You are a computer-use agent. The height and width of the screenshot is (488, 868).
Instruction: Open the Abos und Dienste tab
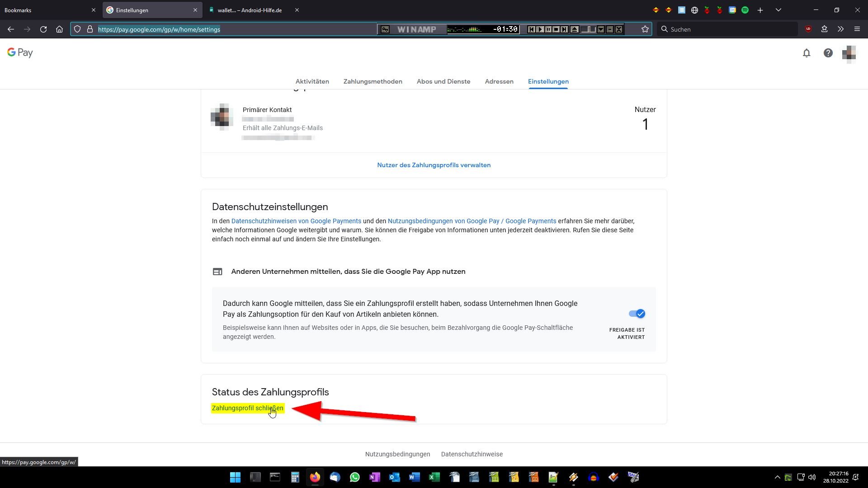443,82
